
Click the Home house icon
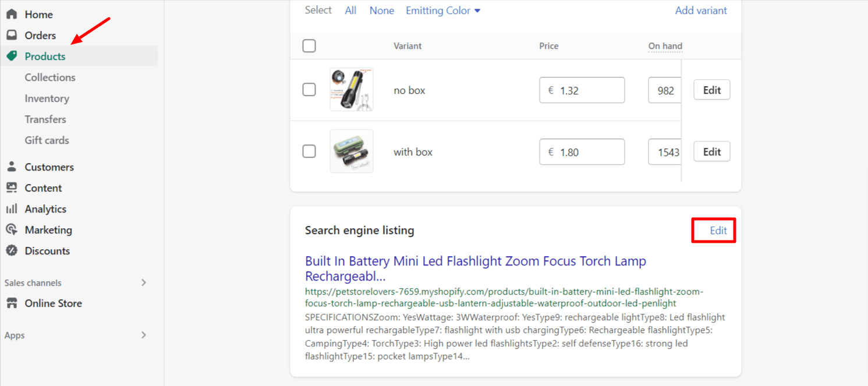[x=12, y=14]
